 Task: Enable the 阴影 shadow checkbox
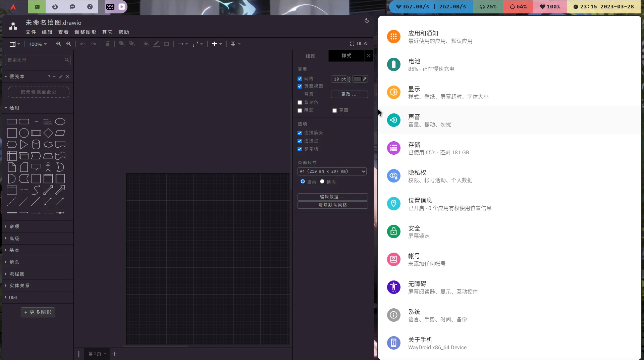click(300, 110)
